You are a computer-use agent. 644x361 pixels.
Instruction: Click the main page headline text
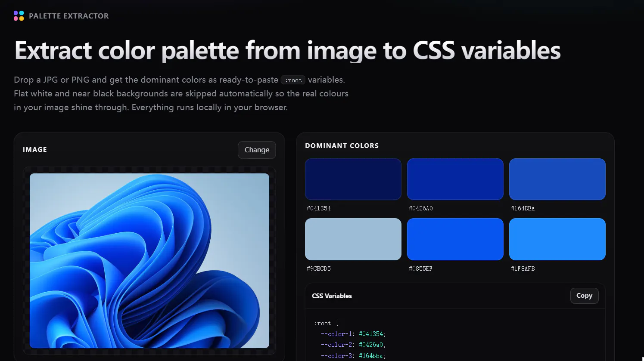click(288, 51)
